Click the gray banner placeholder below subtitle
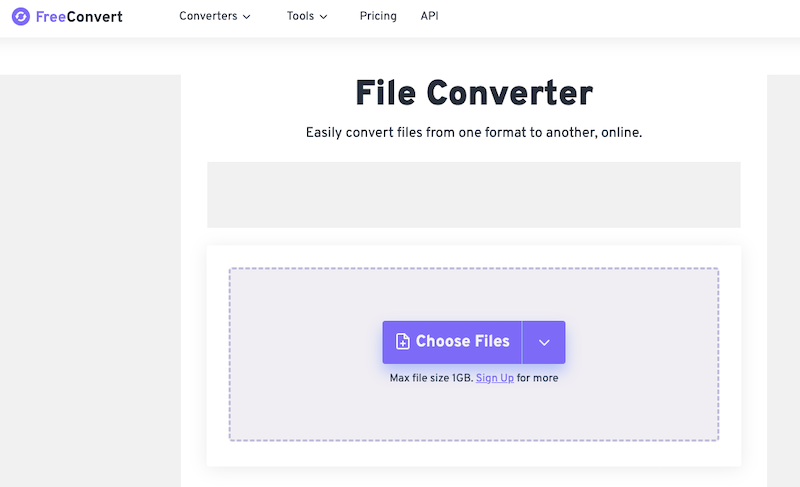 point(473,195)
